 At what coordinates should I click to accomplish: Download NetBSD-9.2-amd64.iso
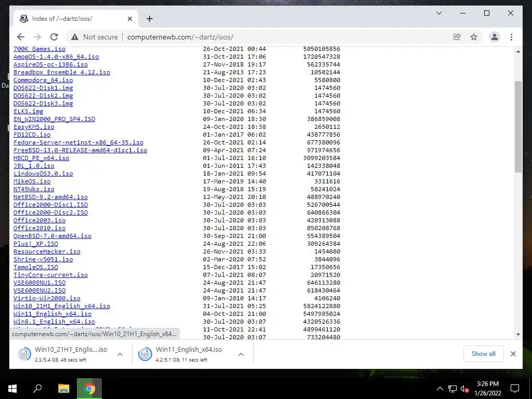(x=50, y=197)
